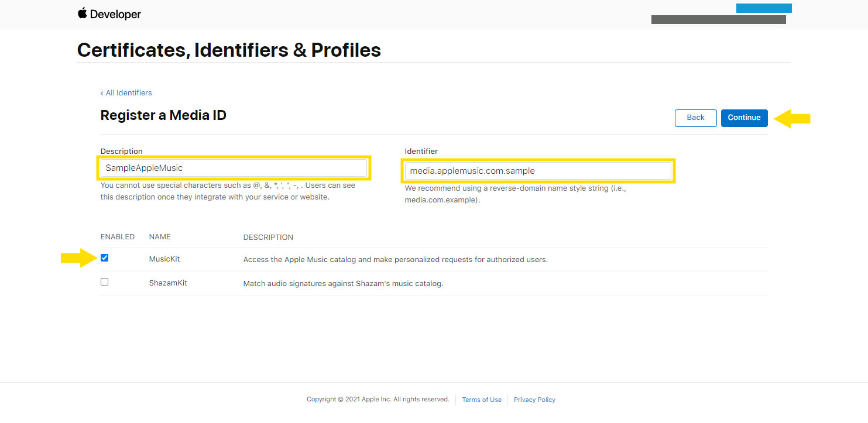This screenshot has width=868, height=423.
Task: Select the MusicKit name text
Action: click(164, 259)
